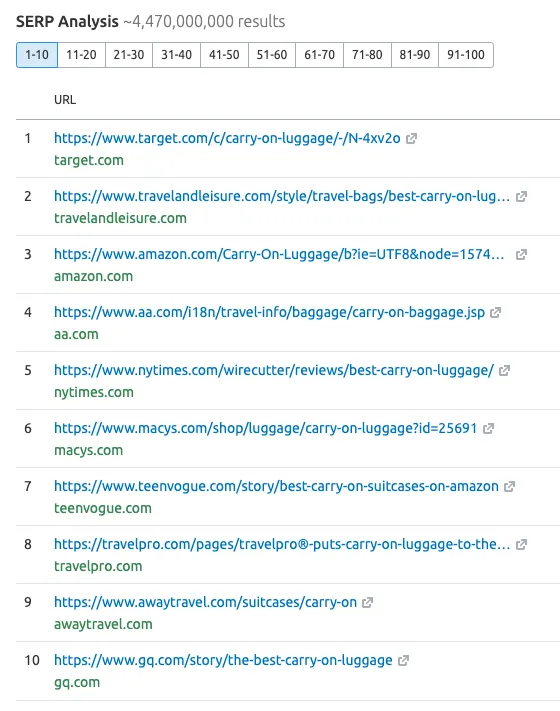Open external link icon for amazon.com URL
560x711 pixels.
521,254
